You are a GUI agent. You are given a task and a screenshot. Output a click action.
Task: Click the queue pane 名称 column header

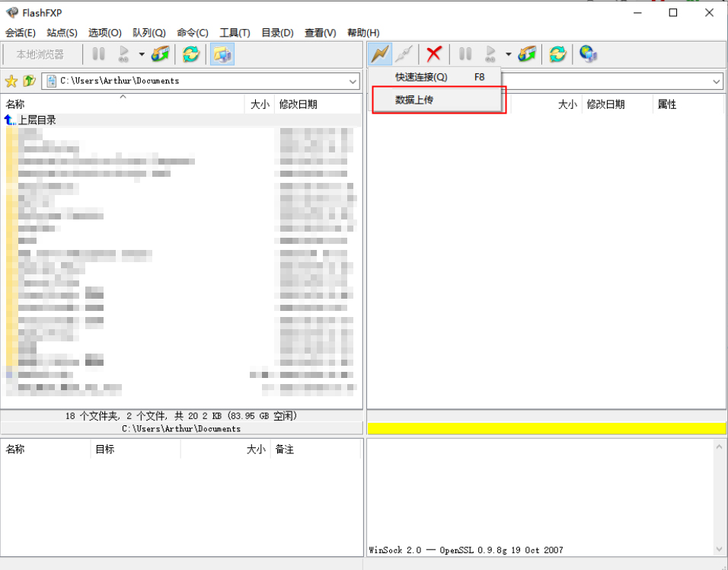[x=46, y=449]
